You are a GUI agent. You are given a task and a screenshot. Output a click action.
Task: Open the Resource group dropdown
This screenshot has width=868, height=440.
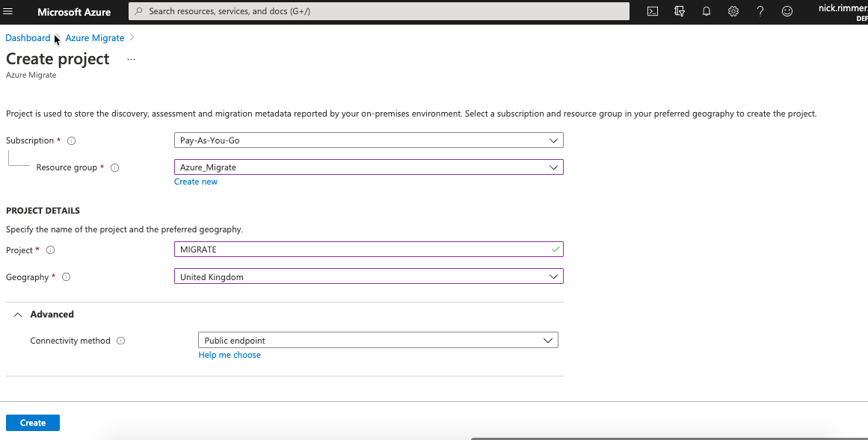click(x=369, y=167)
